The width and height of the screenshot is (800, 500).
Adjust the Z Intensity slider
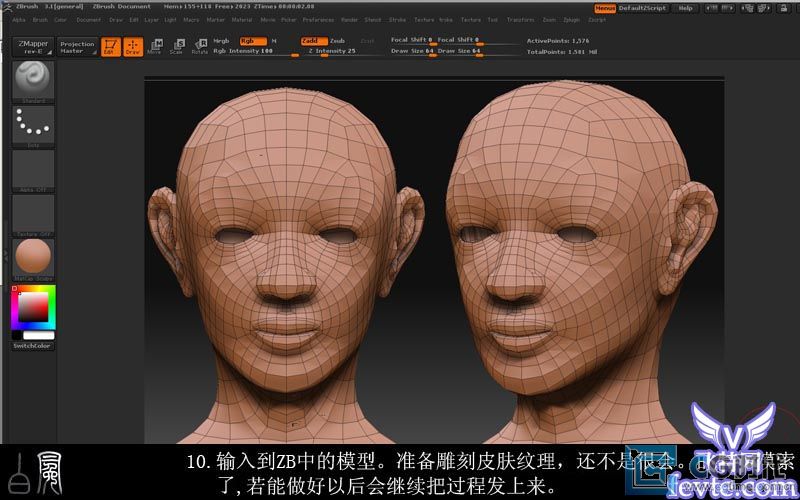pos(343,52)
